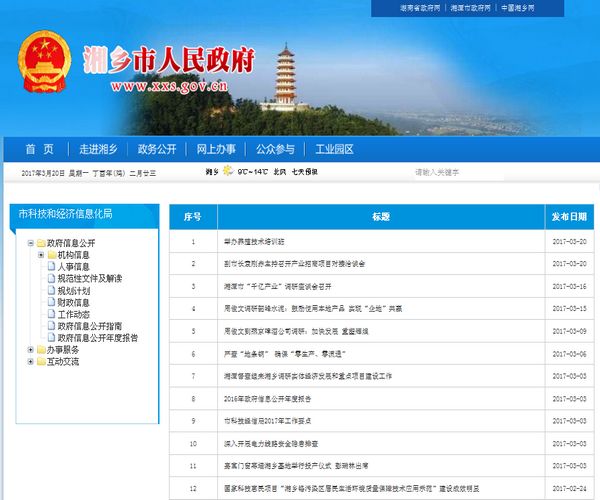
Task: Open article row 7 title
Action: (308, 376)
